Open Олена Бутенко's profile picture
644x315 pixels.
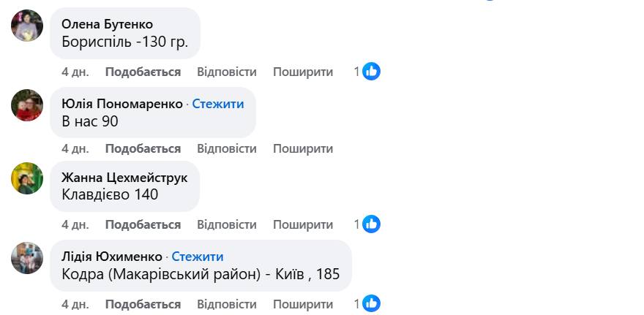(27, 26)
